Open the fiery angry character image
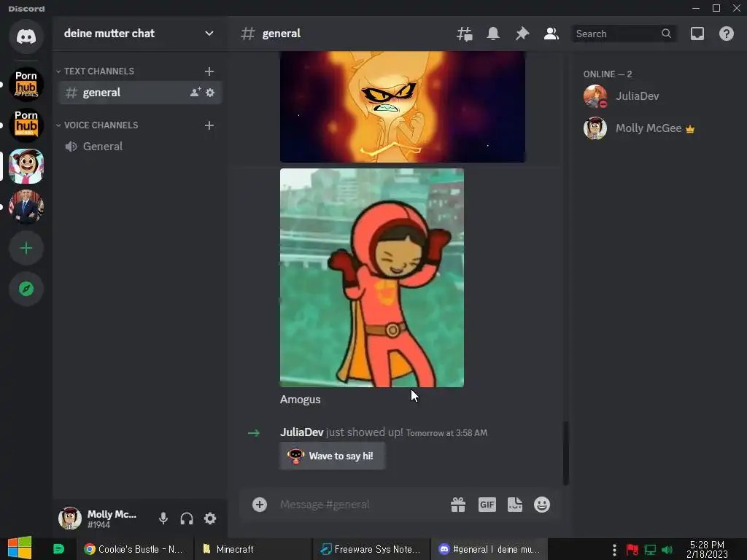 pos(403,106)
